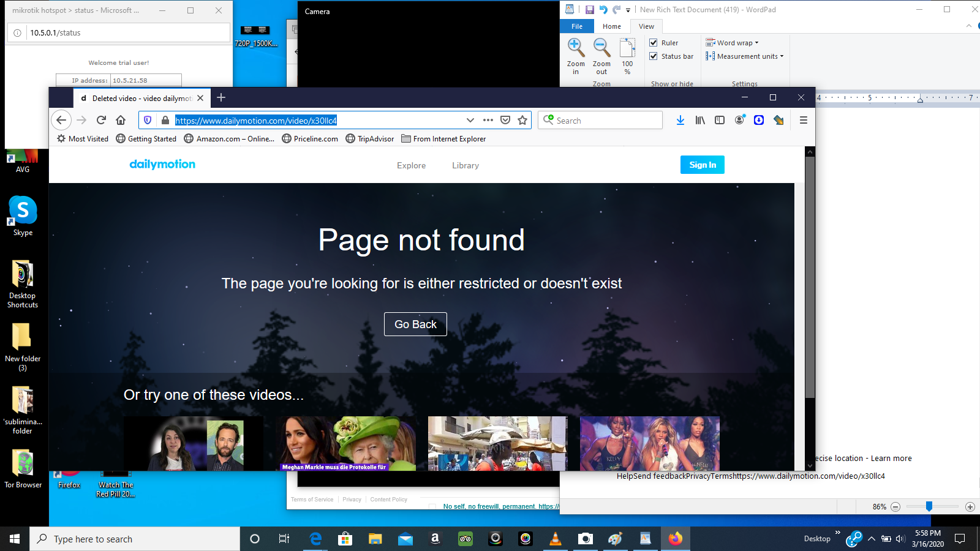Open new Firefox tab

[221, 97]
